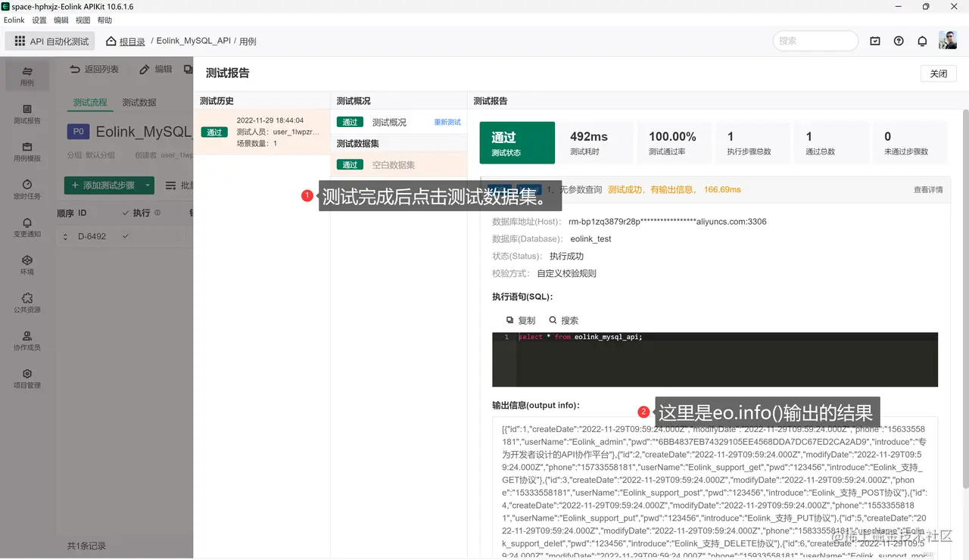The height and width of the screenshot is (560, 969).
Task: Select 用例 in the left sidebar
Action: 27,76
